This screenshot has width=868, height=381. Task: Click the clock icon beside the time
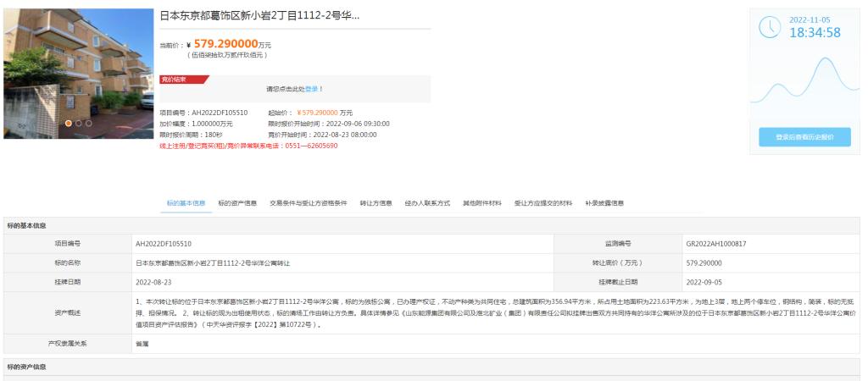point(770,27)
